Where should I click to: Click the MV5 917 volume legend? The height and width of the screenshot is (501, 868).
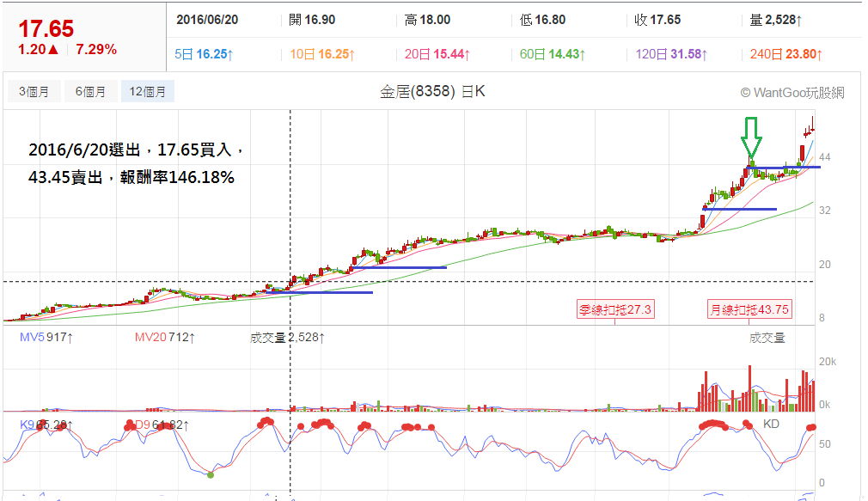46,337
